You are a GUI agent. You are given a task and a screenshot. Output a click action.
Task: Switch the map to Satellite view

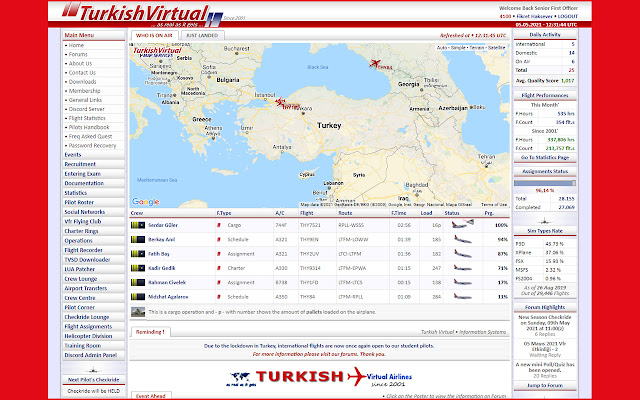tap(496, 48)
